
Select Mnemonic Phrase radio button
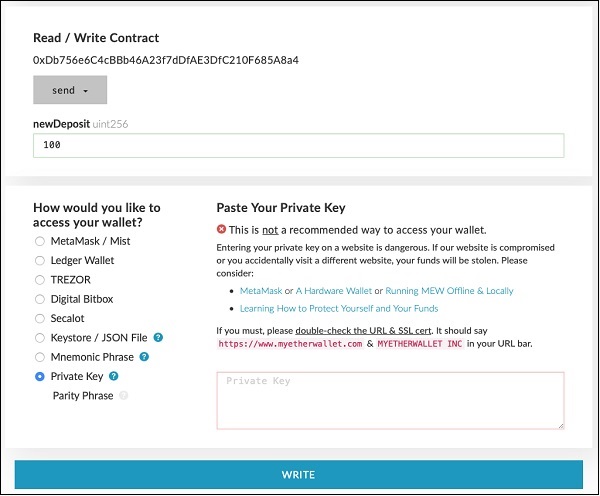pos(40,357)
